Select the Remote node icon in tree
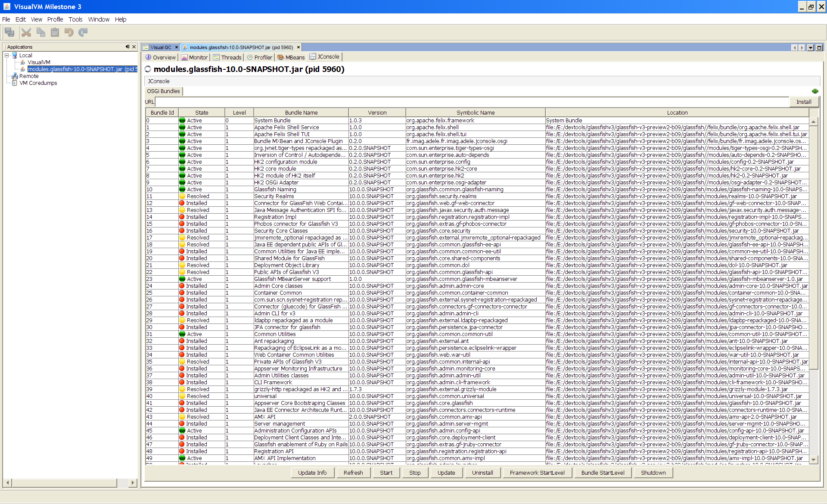The image size is (827, 504). click(15, 76)
